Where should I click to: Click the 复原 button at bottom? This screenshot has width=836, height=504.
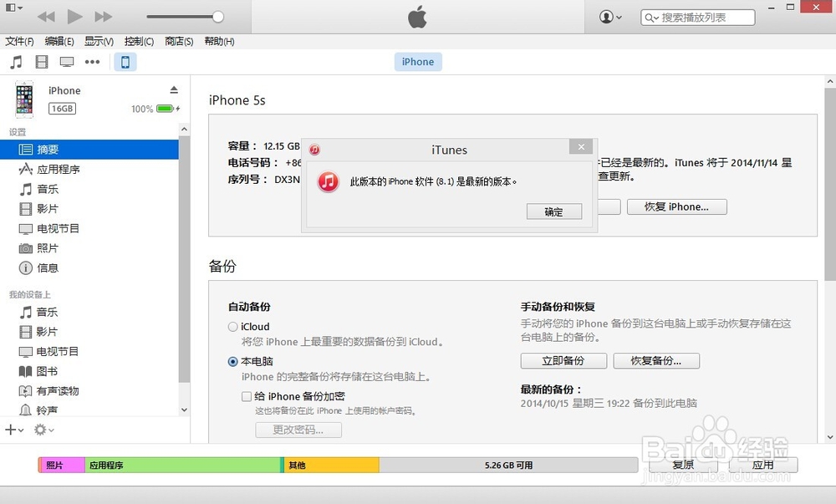(683, 465)
